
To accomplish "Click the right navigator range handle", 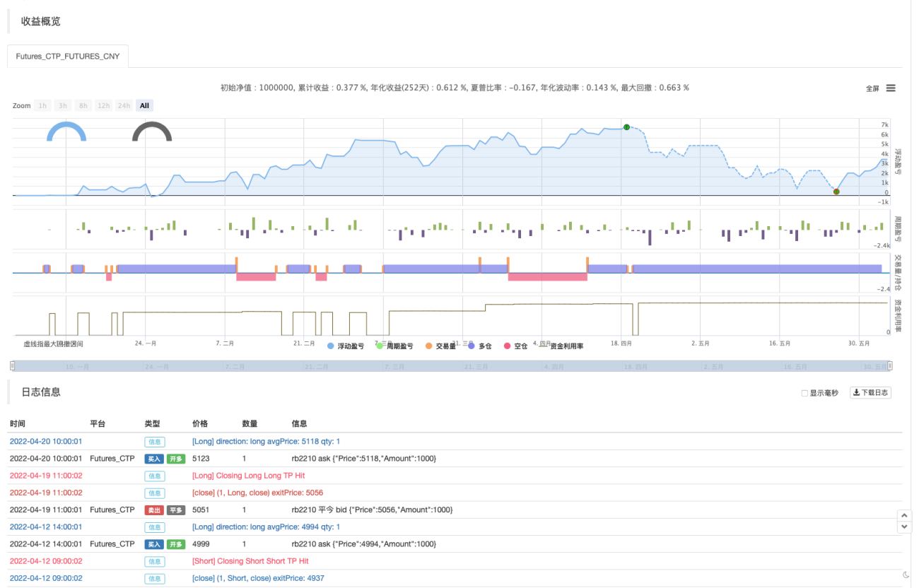I will (x=890, y=365).
